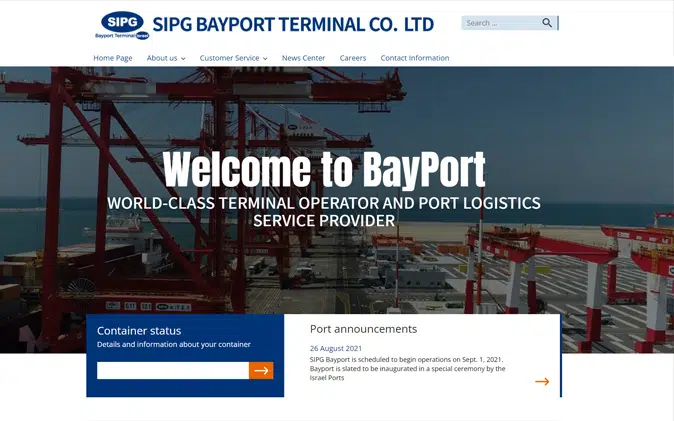Click the SIPG BAYPORT TERMINAL CO. LTD title
This screenshot has height=421, width=674.
click(293, 25)
